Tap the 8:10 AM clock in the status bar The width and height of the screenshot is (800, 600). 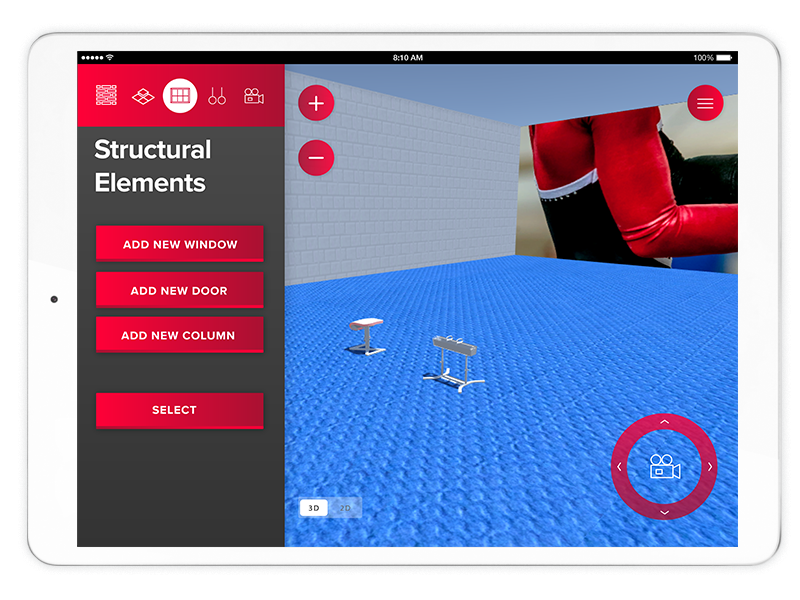pyautogui.click(x=408, y=58)
